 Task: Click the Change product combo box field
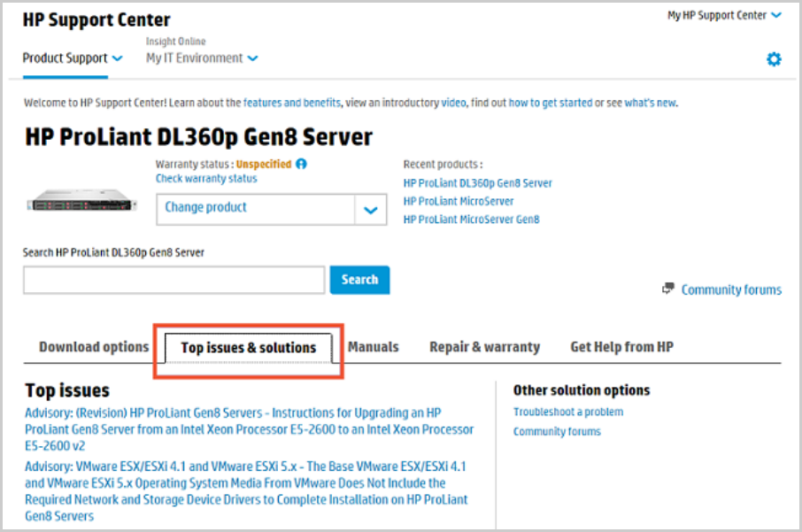pyautogui.click(x=271, y=209)
